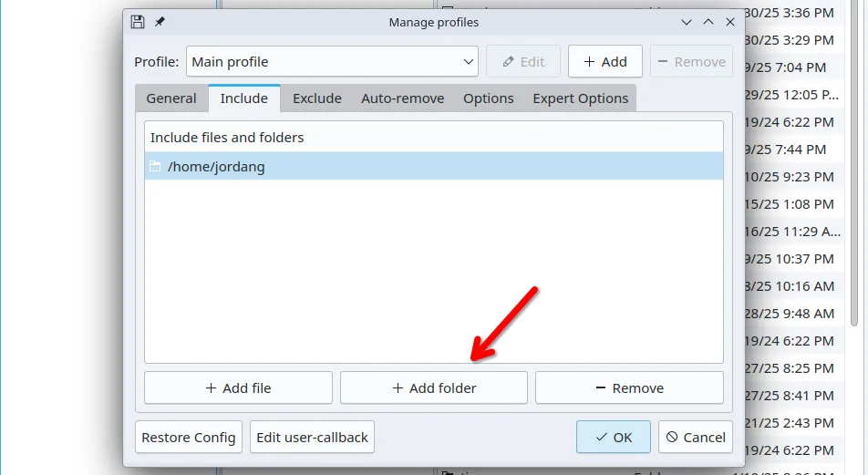This screenshot has width=868, height=475.
Task: Open the Exclude tab
Action: point(316,98)
